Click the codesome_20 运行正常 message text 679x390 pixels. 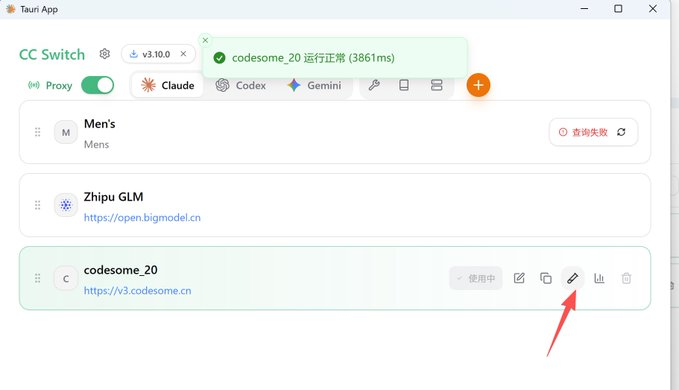[313, 58]
